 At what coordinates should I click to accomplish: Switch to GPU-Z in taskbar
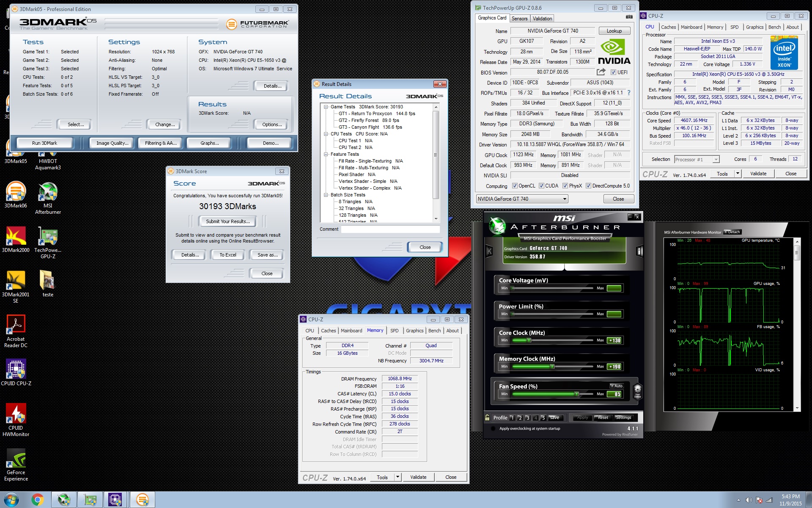pos(90,500)
